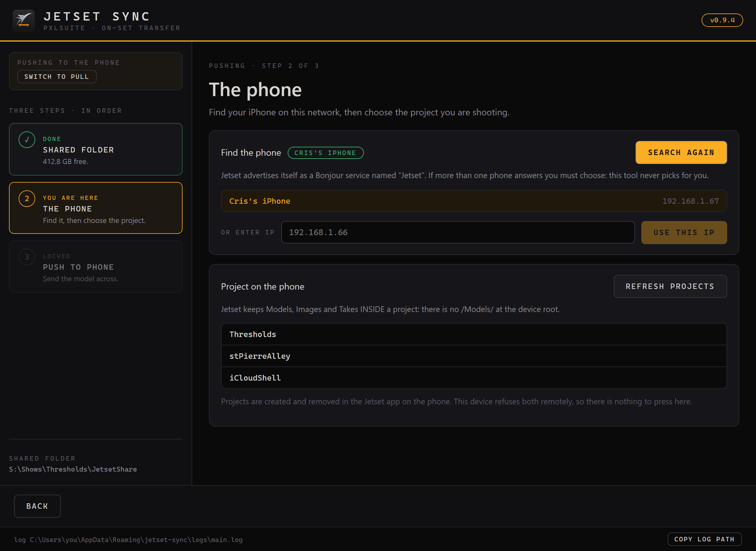Click the Find the phone heading
The width and height of the screenshot is (756, 551).
pos(251,153)
